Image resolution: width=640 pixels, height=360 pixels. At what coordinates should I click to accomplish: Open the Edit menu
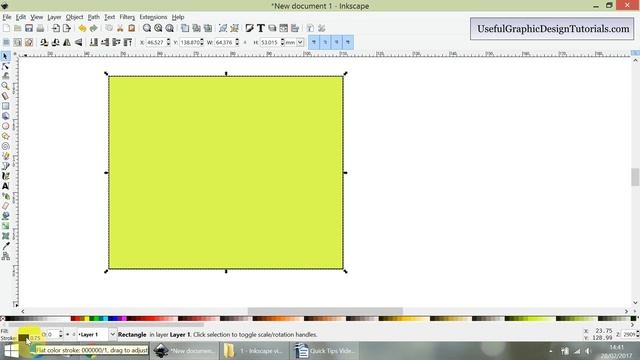(x=21, y=17)
